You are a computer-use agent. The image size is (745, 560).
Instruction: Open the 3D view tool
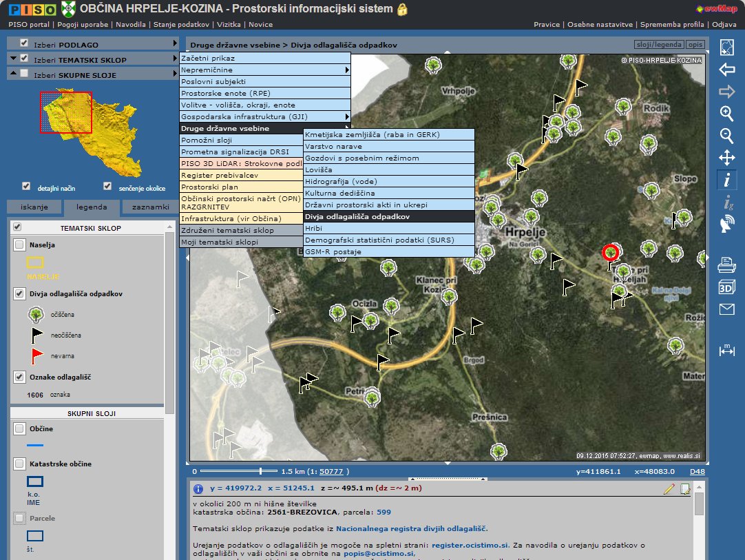tap(726, 287)
